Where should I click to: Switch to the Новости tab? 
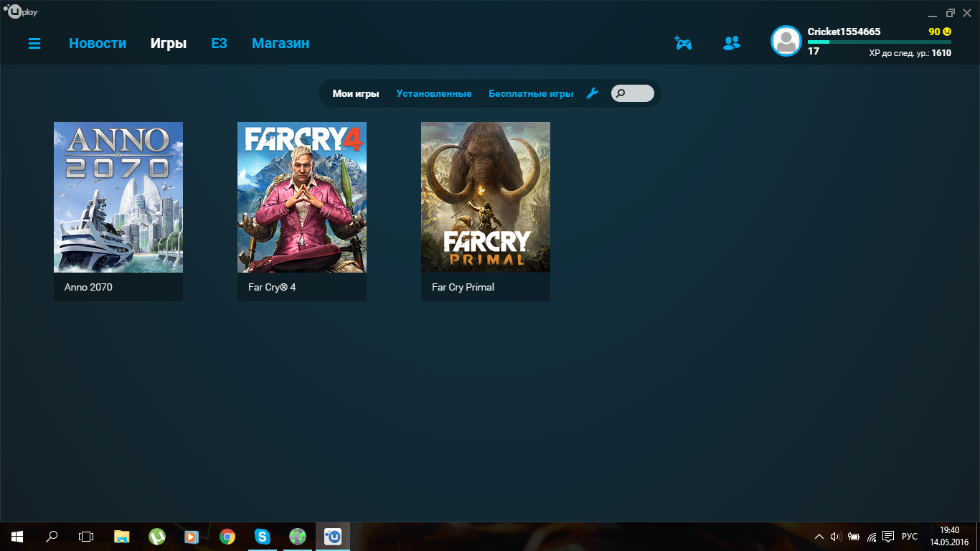98,43
